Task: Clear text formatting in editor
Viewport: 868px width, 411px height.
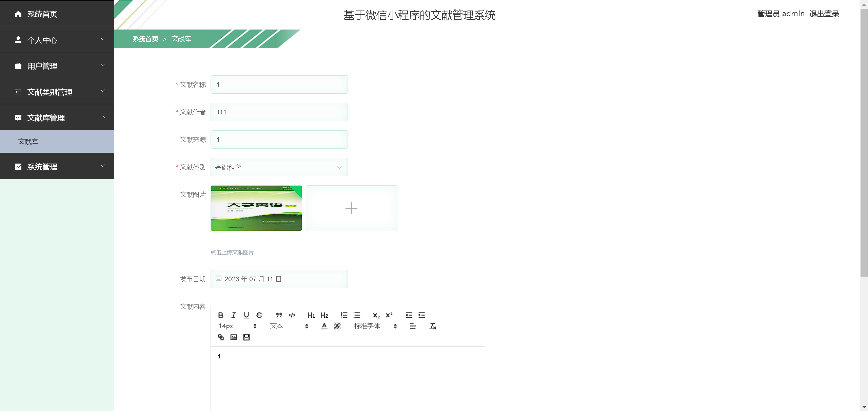Action: tap(433, 326)
